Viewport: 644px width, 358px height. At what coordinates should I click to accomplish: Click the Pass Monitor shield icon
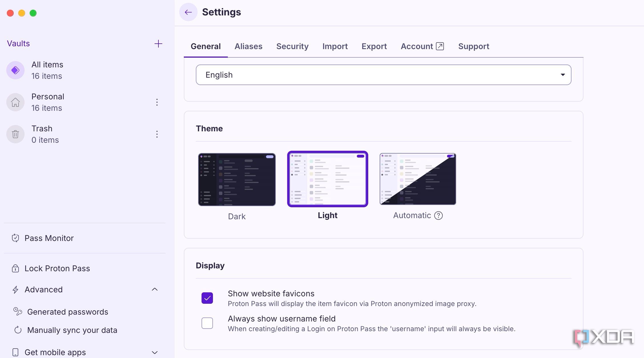pos(15,238)
